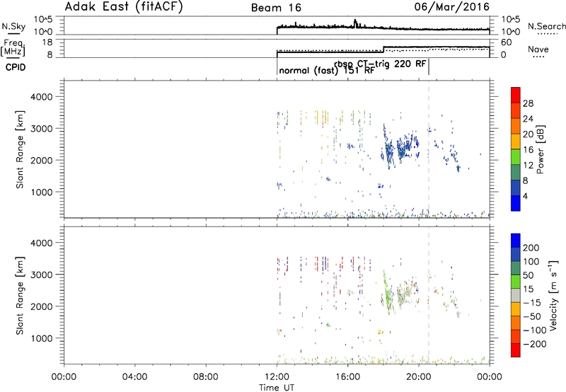Select the 'Beam 16' label

(276, 8)
